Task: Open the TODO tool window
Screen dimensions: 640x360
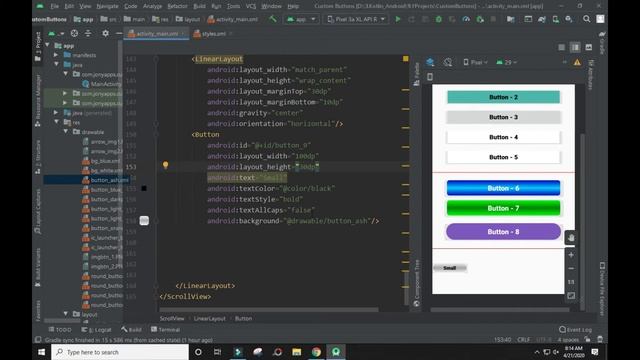Action: [60, 329]
